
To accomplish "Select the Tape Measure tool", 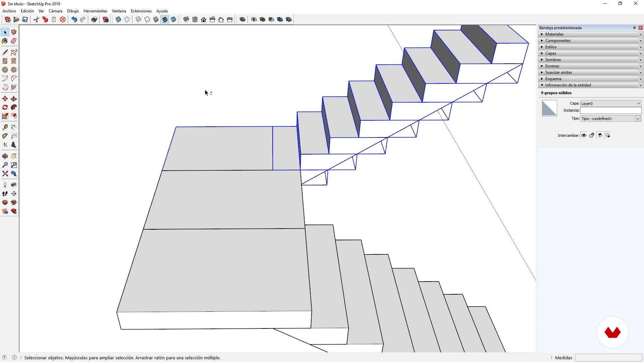I will (5, 127).
